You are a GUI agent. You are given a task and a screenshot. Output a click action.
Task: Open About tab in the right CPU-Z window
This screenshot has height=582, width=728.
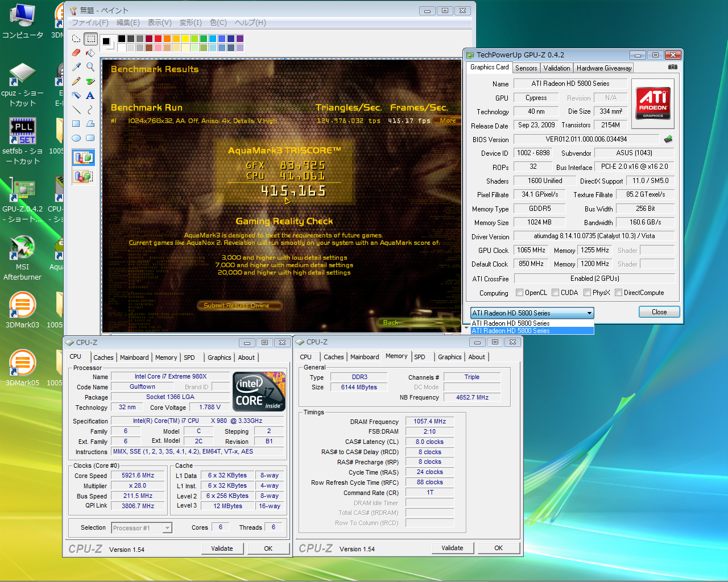pos(477,357)
